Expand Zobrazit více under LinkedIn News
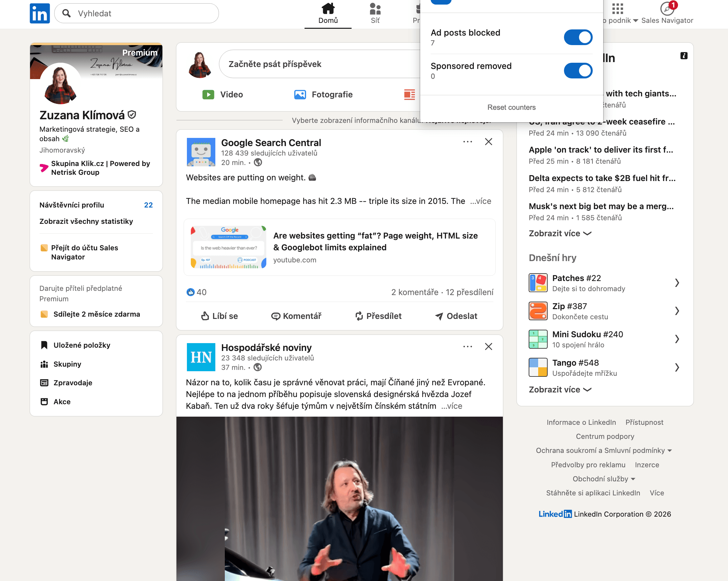 pyautogui.click(x=559, y=233)
